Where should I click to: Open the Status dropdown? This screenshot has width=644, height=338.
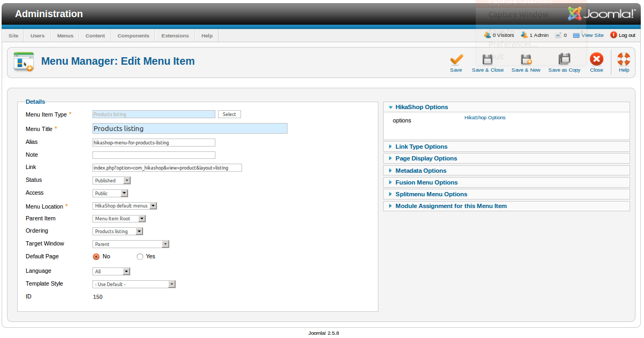[x=112, y=181]
